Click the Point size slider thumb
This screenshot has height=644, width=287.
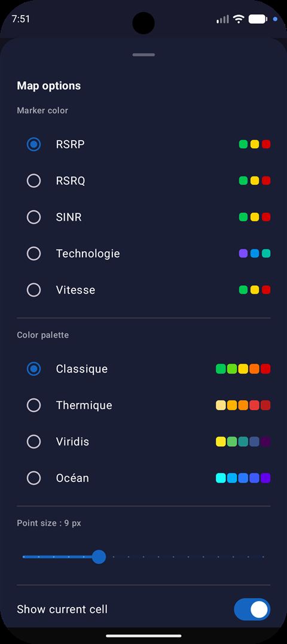99,557
